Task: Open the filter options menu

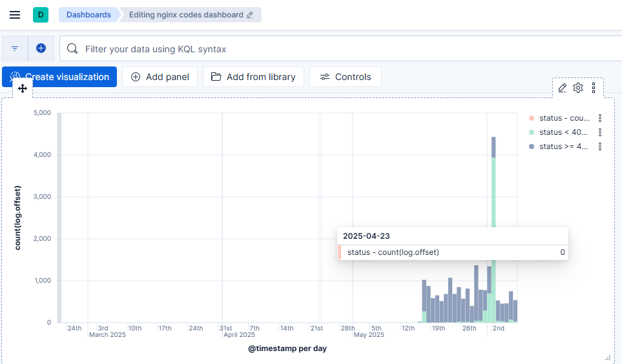Action: [x=15, y=48]
